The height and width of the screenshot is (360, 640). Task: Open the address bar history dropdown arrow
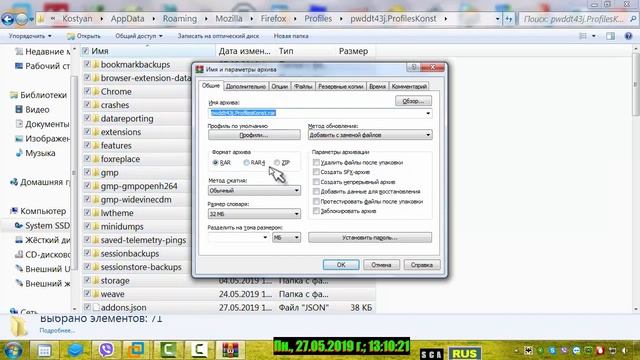click(498, 19)
